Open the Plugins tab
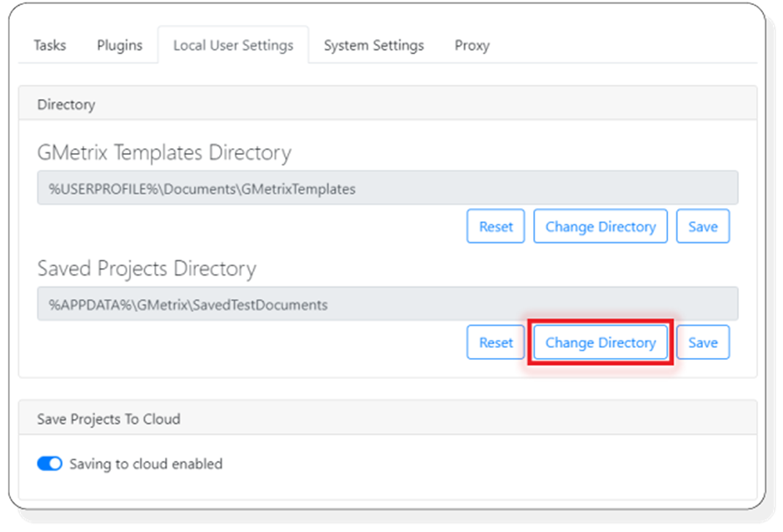Viewport: 783px width, 532px height. coord(119,46)
